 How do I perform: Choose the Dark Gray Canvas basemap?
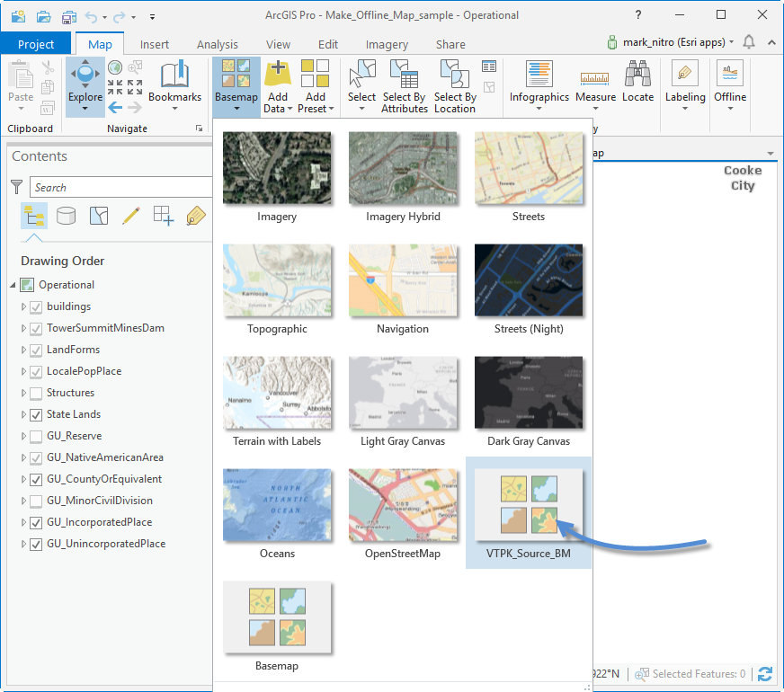[529, 402]
